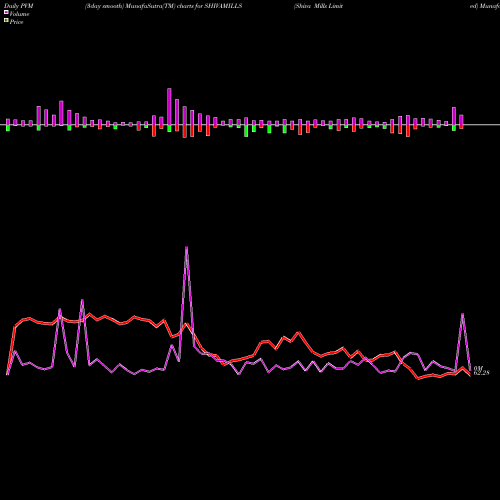Click the 'SHIVAMILLS' chart title text

[x=223, y=6]
